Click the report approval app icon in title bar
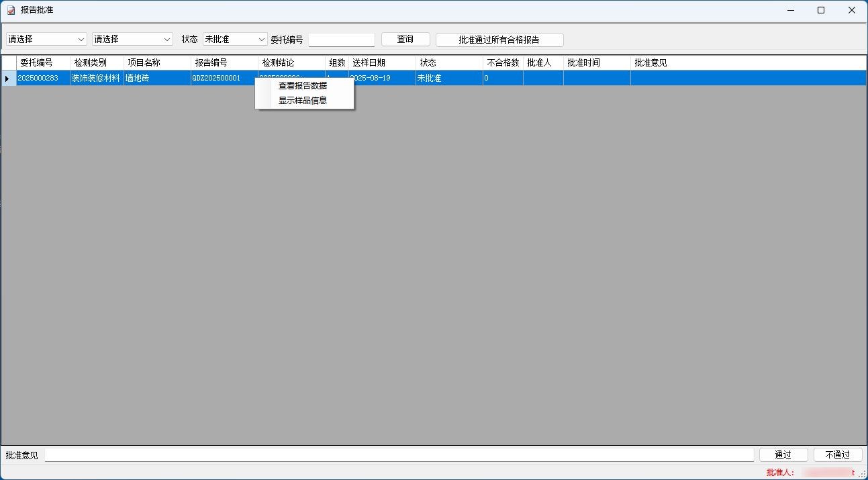Screen dimensions: 868x480 (11, 10)
